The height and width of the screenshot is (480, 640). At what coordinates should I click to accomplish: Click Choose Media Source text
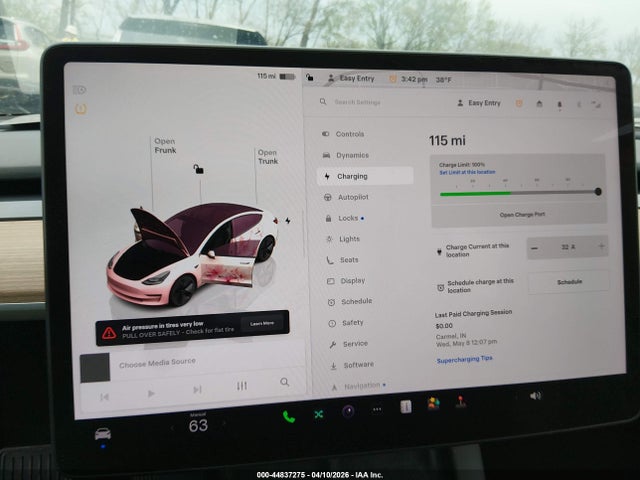pyautogui.click(x=157, y=363)
